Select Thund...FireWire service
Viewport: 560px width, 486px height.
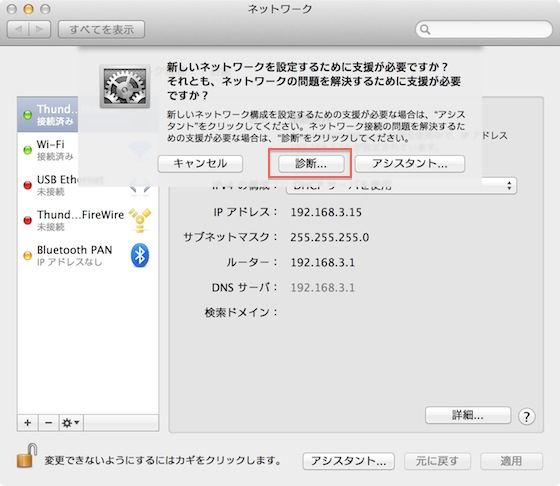click(88, 220)
